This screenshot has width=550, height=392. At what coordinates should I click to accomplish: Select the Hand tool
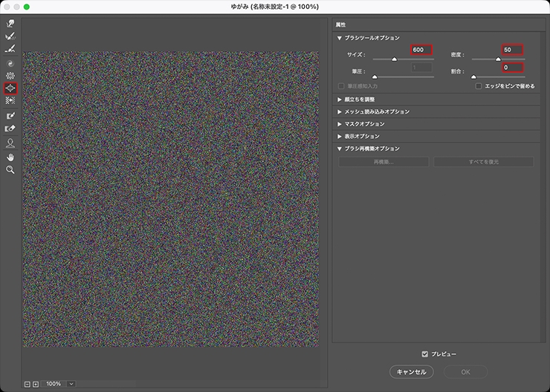click(x=10, y=157)
